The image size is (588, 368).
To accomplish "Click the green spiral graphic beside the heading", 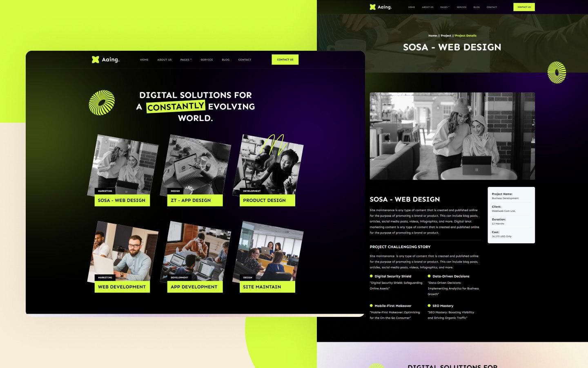I will [x=102, y=103].
